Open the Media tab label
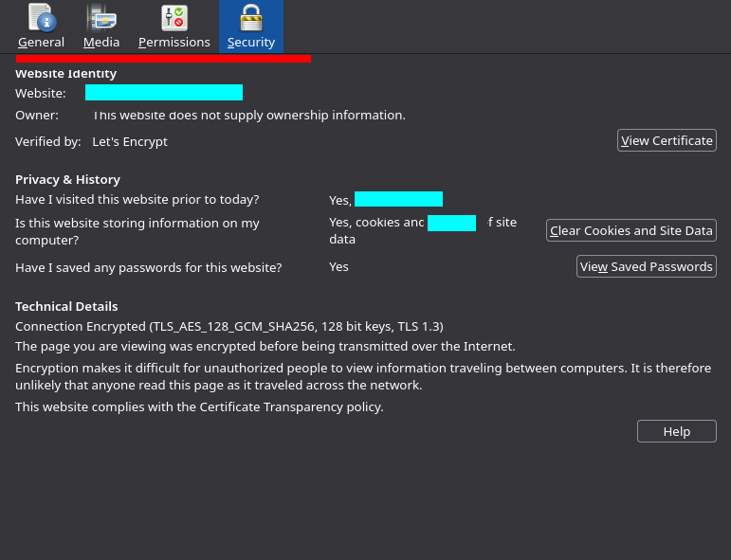 (x=101, y=43)
